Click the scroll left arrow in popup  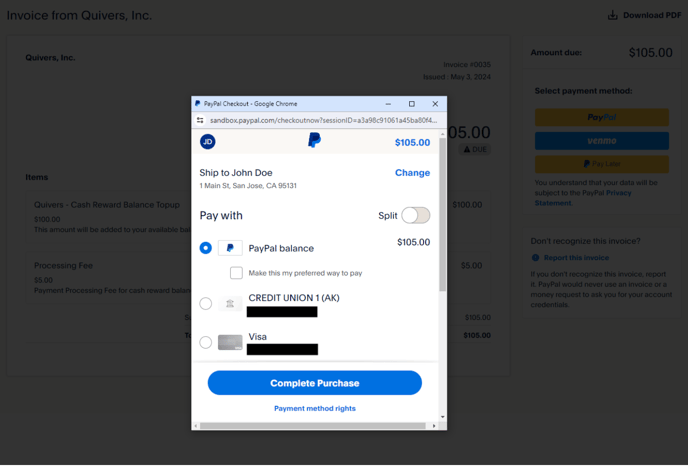pos(196,426)
